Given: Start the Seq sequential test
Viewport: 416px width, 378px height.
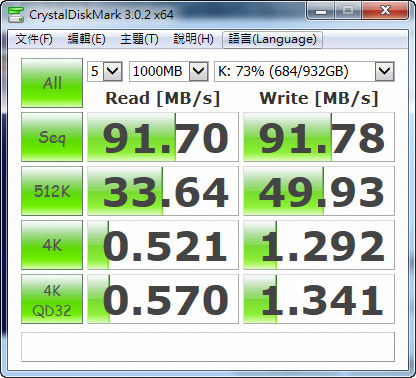Looking at the screenshot, I should tap(52, 137).
